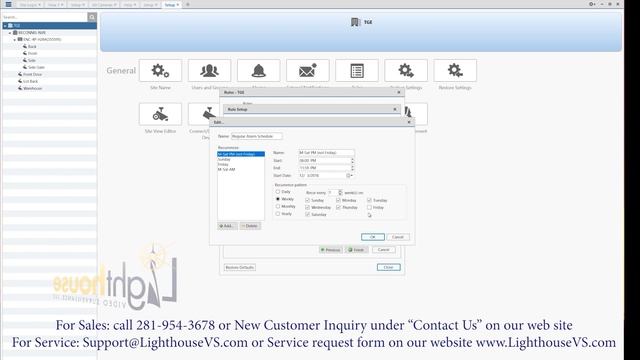
Task: Switch to the first Site Login tab
Action: click(x=30, y=4)
